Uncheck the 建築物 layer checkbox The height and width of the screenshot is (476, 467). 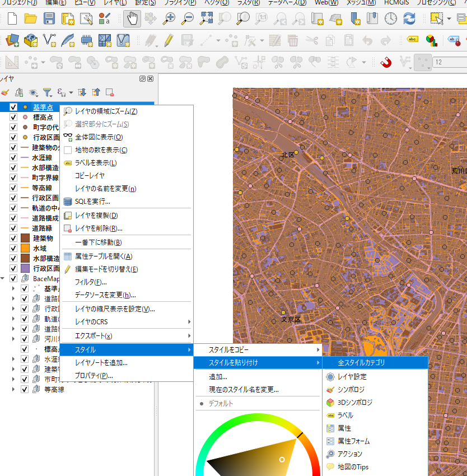(x=15, y=238)
